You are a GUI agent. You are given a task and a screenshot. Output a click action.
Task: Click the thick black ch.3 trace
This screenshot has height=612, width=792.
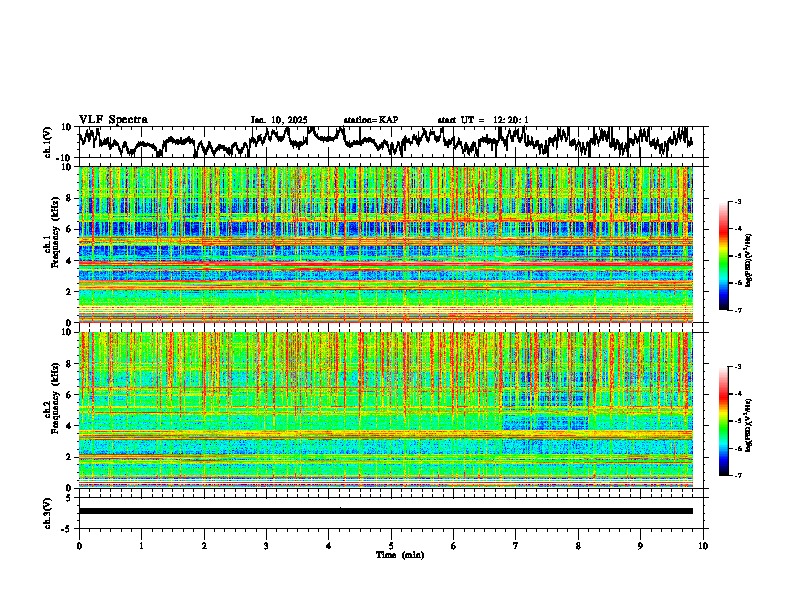[386, 511]
